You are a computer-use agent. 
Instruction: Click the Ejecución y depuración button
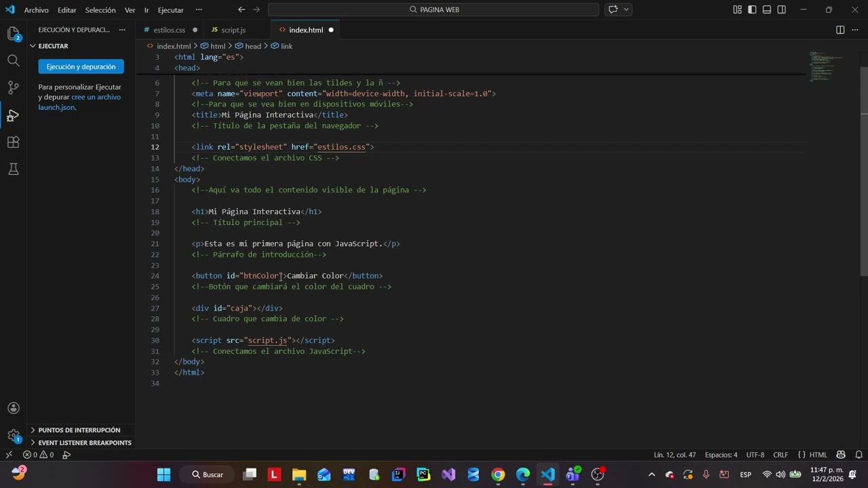81,66
